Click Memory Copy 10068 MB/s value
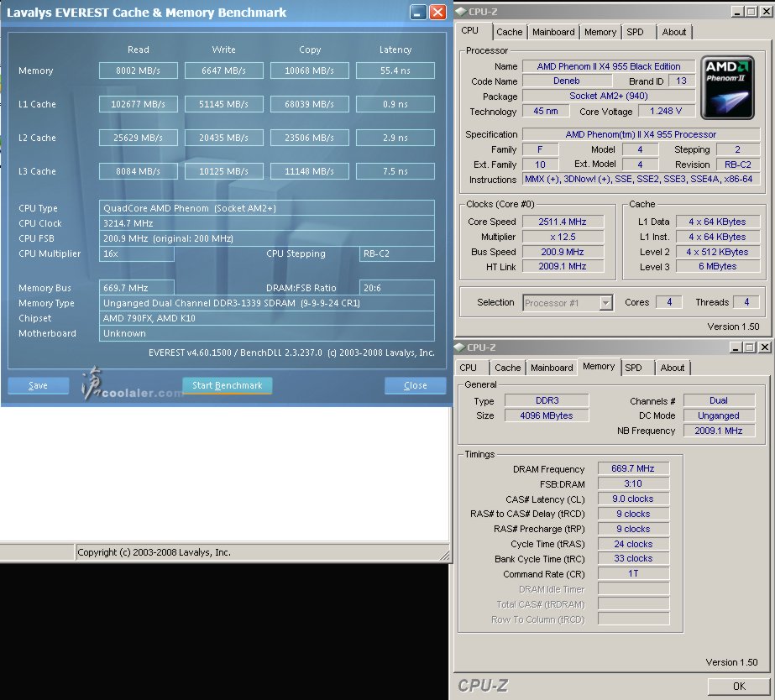 click(309, 71)
